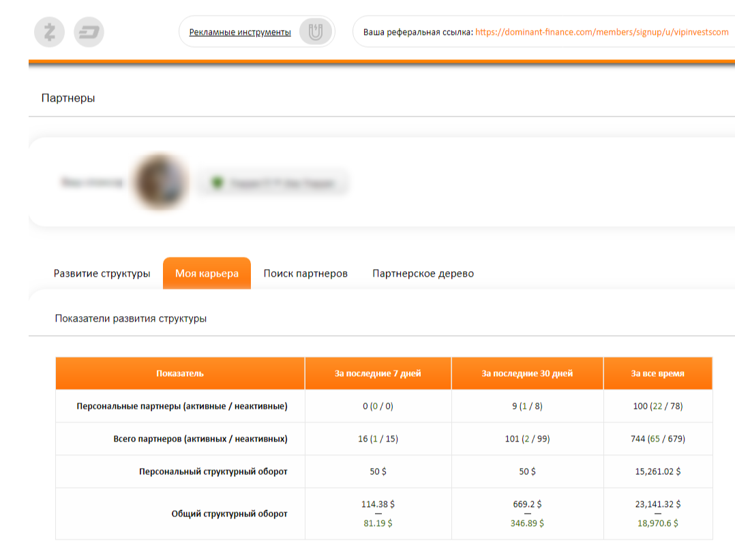The height and width of the screenshot is (560, 735).
Task: Click the За последние 7 дней header
Action: click(x=378, y=373)
